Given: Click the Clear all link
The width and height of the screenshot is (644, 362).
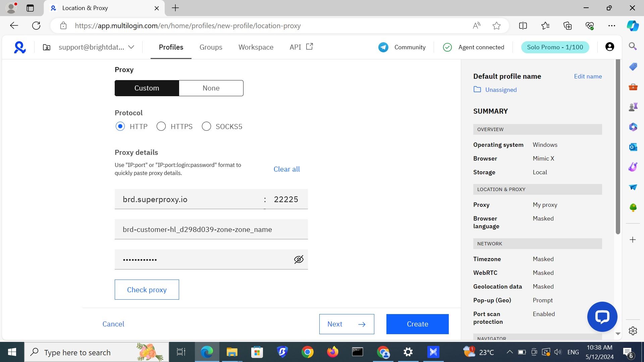Looking at the screenshot, I should point(286,169).
